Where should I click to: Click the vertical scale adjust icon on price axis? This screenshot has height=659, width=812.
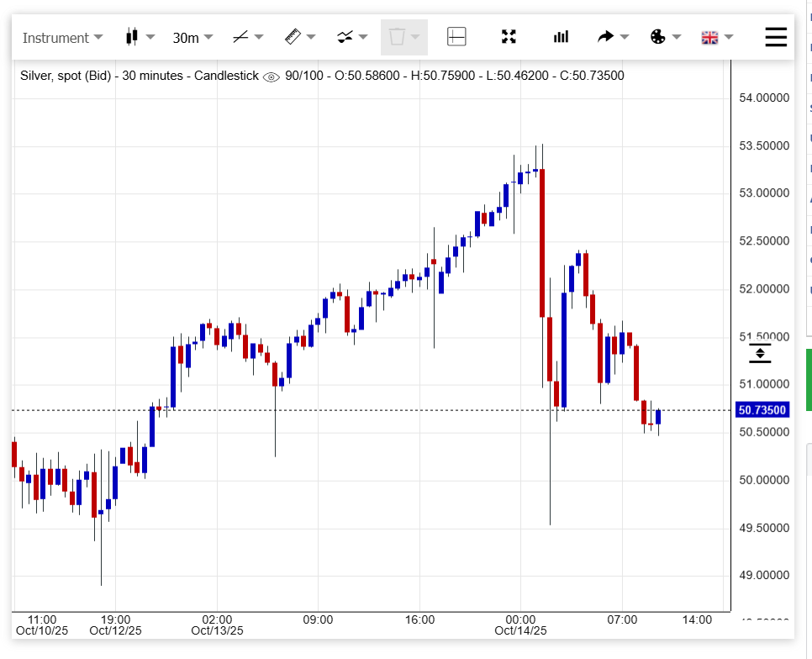click(760, 354)
